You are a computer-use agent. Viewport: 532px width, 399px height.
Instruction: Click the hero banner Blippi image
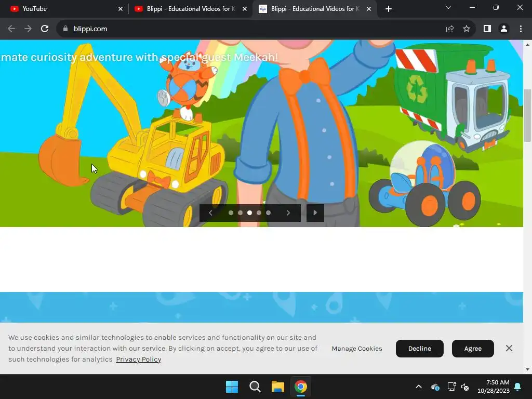click(262, 134)
